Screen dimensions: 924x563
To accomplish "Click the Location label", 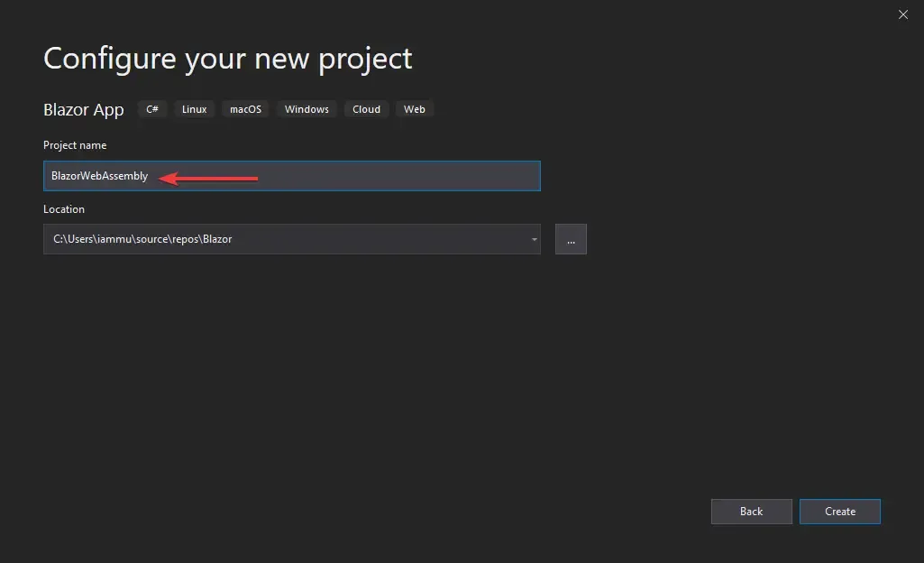I will point(64,209).
